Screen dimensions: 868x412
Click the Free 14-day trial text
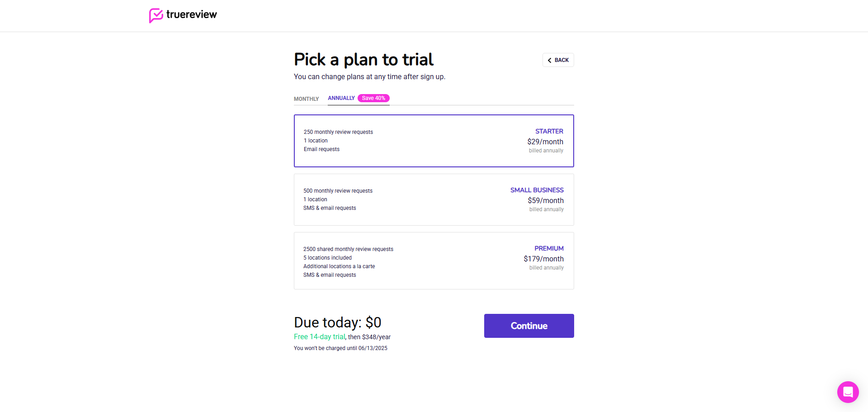tap(319, 337)
